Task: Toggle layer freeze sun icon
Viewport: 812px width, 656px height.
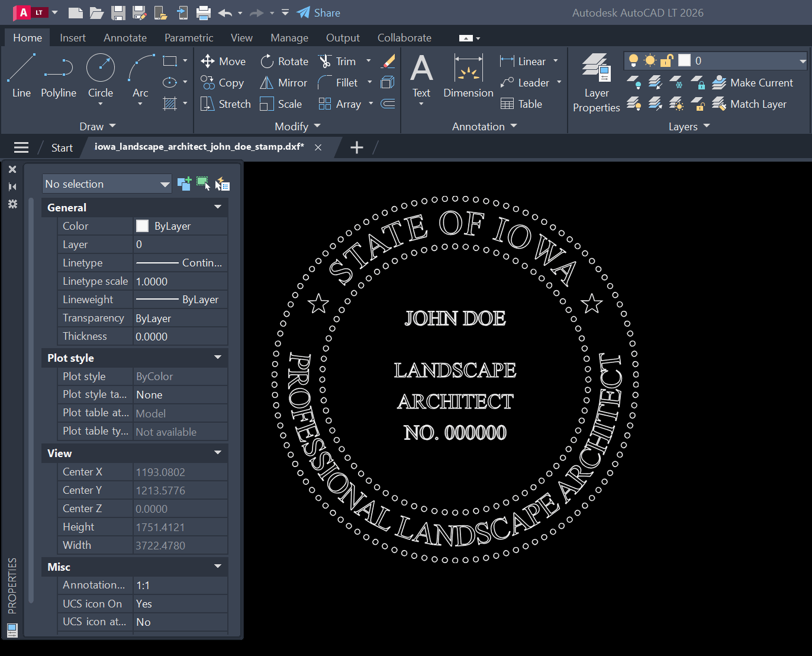Action: pyautogui.click(x=650, y=60)
